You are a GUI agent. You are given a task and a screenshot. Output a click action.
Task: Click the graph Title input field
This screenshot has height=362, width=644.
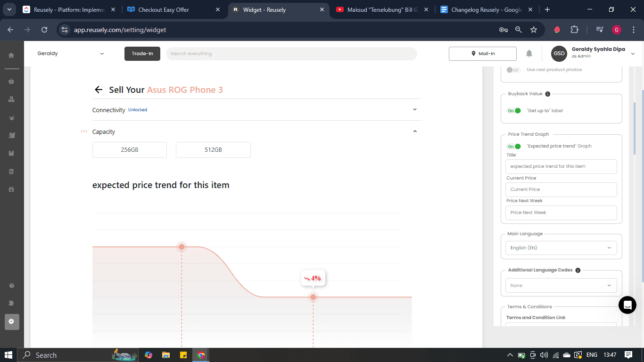coord(561,166)
